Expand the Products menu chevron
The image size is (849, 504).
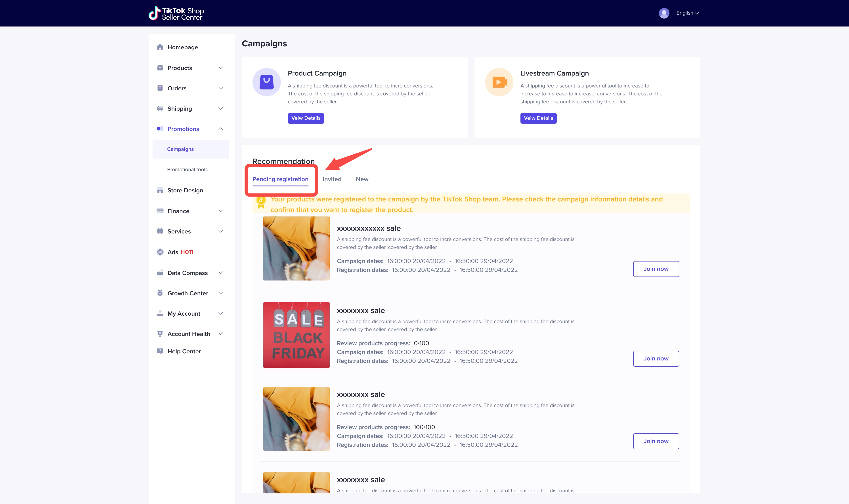pos(221,68)
